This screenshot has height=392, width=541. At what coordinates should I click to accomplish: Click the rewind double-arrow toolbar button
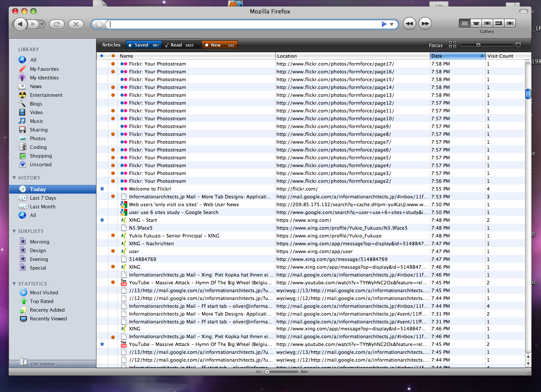pyautogui.click(x=409, y=24)
